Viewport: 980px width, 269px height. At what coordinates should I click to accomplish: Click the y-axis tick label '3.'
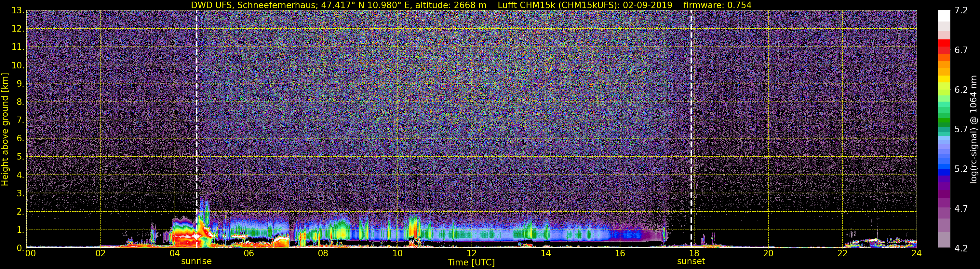pos(20,193)
